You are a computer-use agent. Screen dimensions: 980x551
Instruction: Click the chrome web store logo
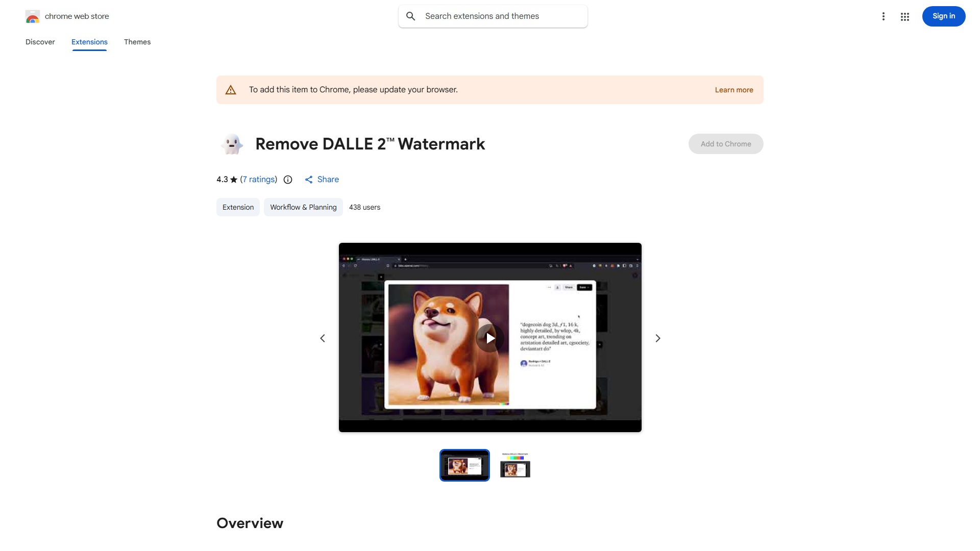pos(33,16)
